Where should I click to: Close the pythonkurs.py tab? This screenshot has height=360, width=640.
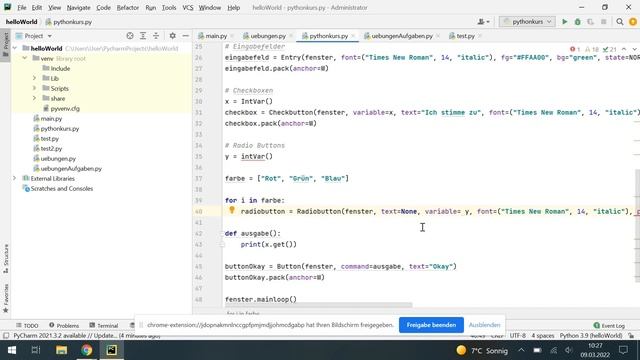tap(353, 36)
